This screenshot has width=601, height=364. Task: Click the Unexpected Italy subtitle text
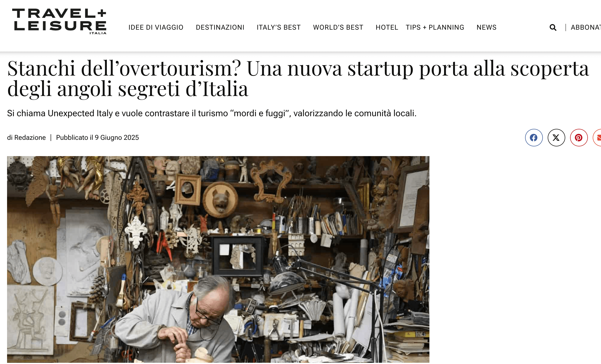coord(211,114)
